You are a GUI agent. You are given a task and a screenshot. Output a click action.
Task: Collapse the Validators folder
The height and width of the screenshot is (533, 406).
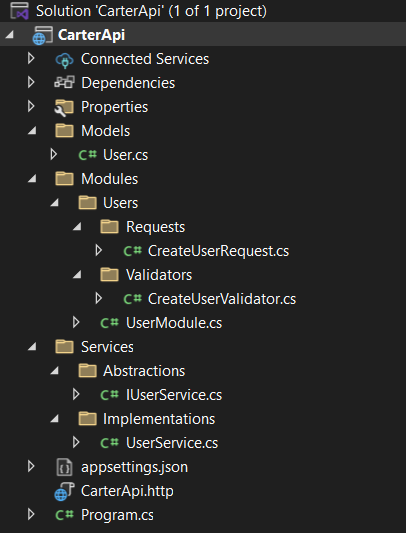(x=77, y=274)
